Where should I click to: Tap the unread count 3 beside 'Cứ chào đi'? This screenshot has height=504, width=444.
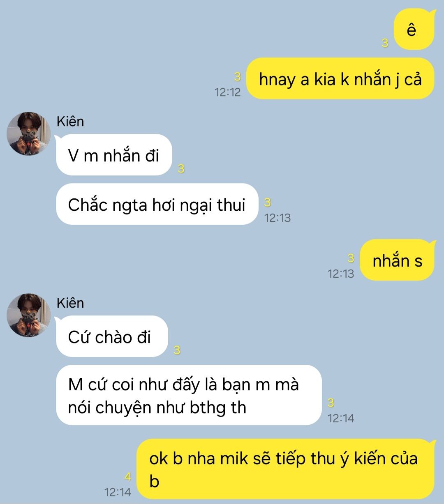[177, 350]
